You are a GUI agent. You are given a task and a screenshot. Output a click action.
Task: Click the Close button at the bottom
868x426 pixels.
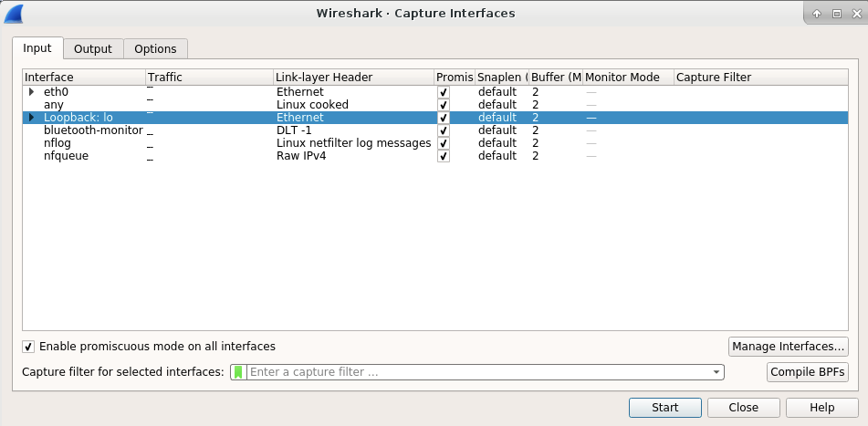coord(744,408)
